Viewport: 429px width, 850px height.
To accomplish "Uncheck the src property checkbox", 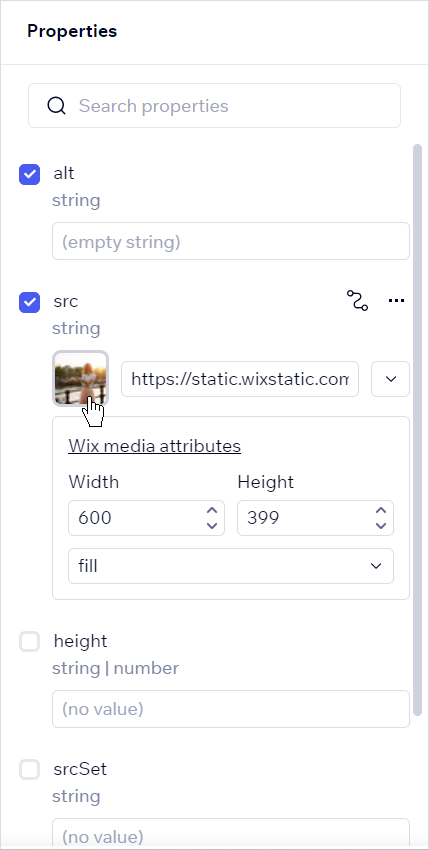I will pyautogui.click(x=29, y=302).
